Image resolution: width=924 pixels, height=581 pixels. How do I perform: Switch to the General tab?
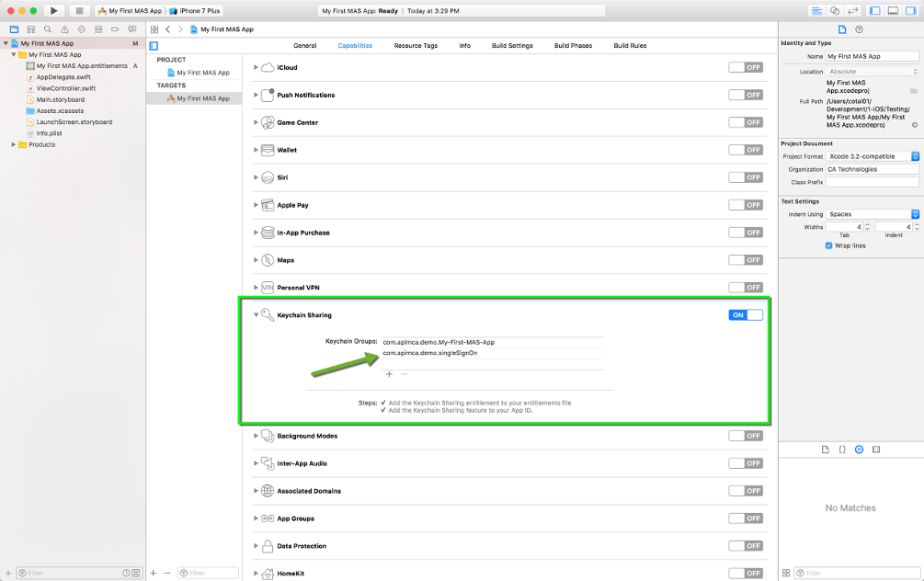(x=304, y=45)
